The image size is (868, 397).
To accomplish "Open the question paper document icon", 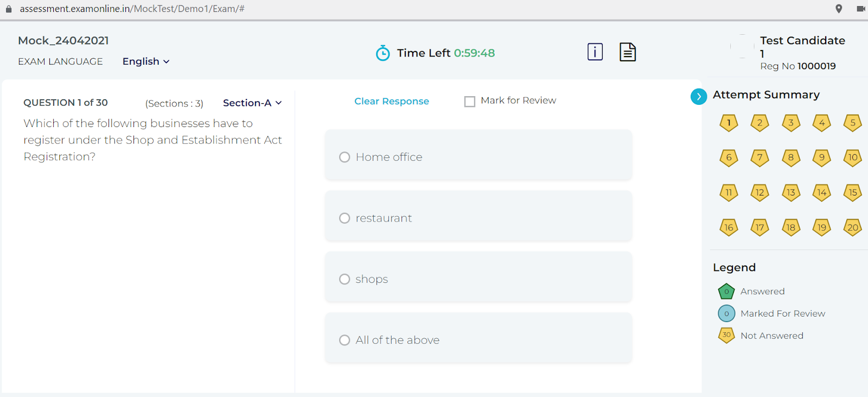I will point(628,52).
